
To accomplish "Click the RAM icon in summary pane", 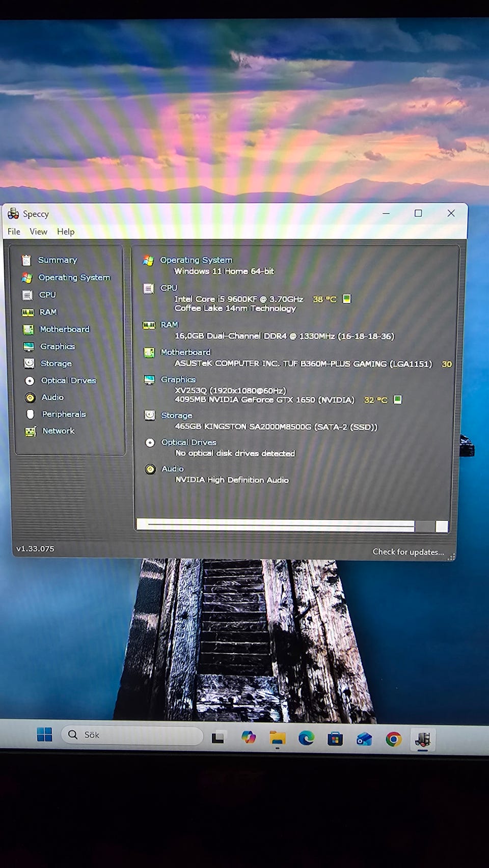I will point(149,325).
